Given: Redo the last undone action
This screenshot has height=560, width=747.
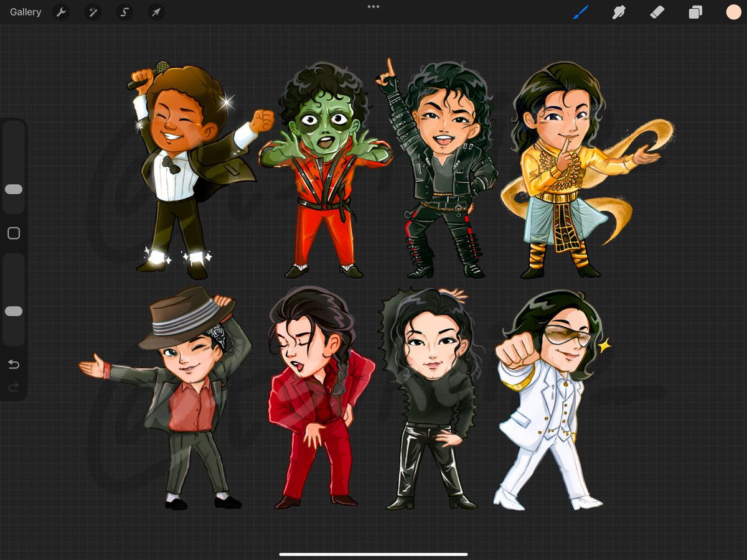Looking at the screenshot, I should tap(14, 388).
